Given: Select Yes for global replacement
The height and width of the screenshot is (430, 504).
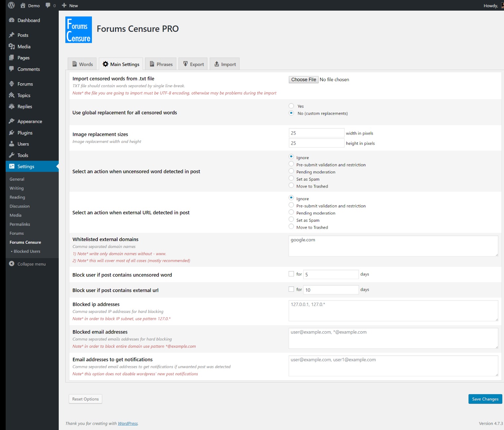Looking at the screenshot, I should click(291, 106).
